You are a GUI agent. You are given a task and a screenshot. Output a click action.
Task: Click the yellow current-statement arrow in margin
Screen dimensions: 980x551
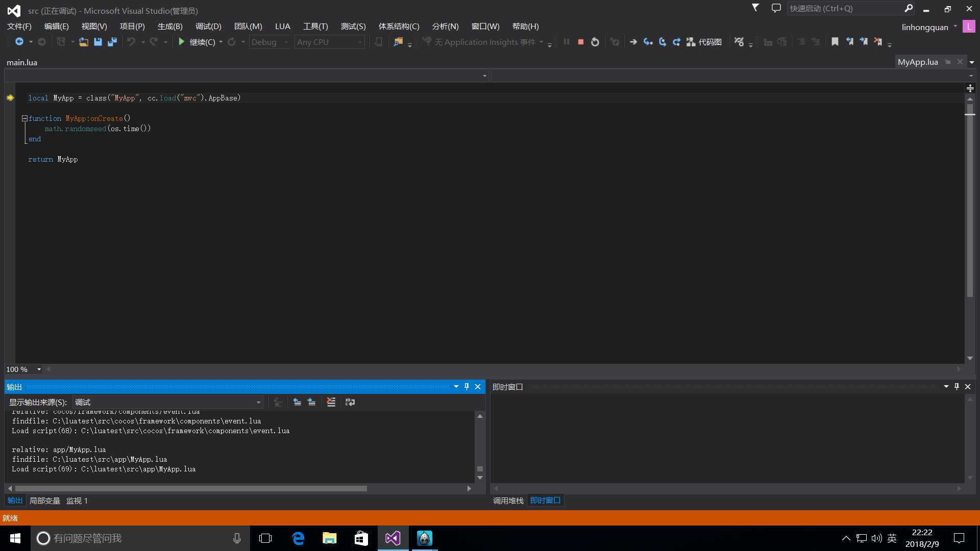[x=10, y=98]
